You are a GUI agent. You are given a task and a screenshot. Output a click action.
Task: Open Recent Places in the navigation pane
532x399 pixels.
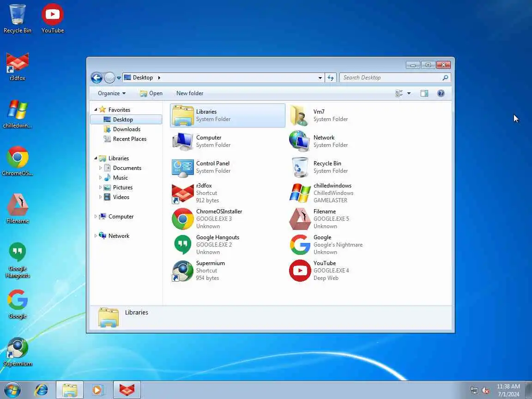click(x=129, y=139)
